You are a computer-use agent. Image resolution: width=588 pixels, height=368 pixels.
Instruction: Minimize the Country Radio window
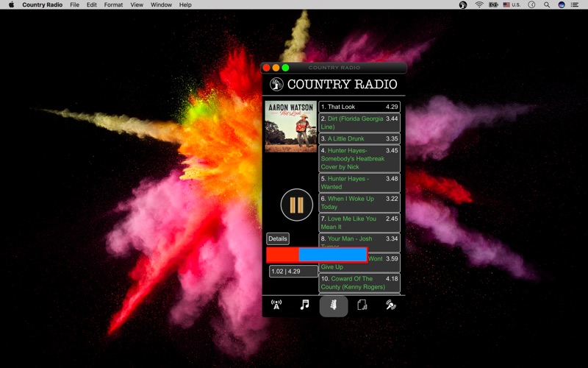click(x=276, y=68)
